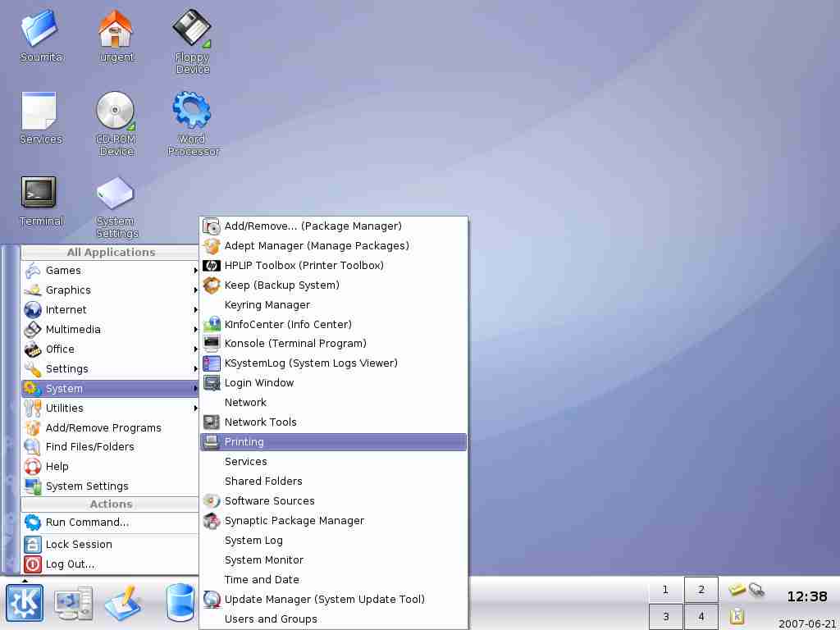This screenshot has height=630, width=840.
Task: Switch to virtual desktop 4
Action: 701,617
